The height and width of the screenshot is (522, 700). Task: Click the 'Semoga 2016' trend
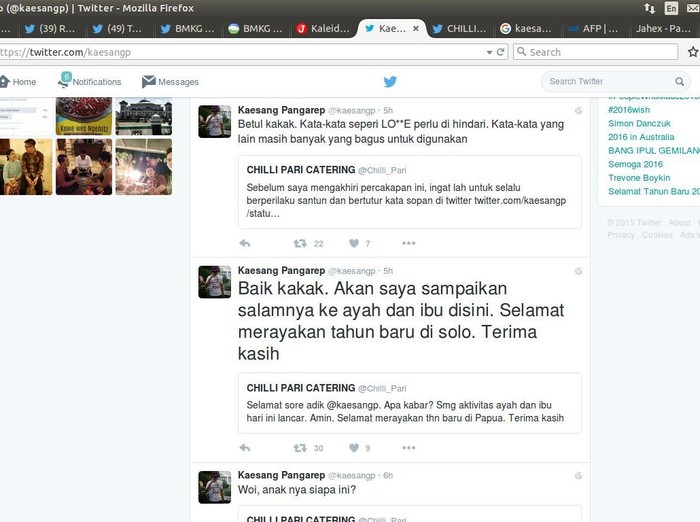[x=635, y=164]
